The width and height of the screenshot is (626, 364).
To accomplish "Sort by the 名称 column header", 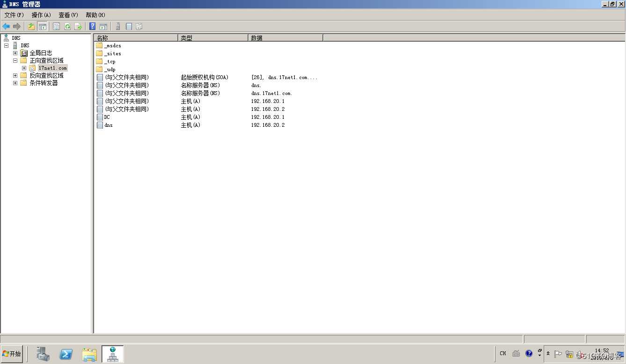I will pyautogui.click(x=136, y=38).
